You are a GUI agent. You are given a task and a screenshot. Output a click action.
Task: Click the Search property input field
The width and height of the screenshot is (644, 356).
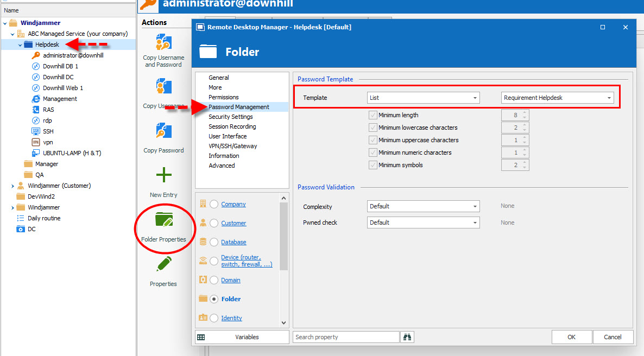point(346,337)
